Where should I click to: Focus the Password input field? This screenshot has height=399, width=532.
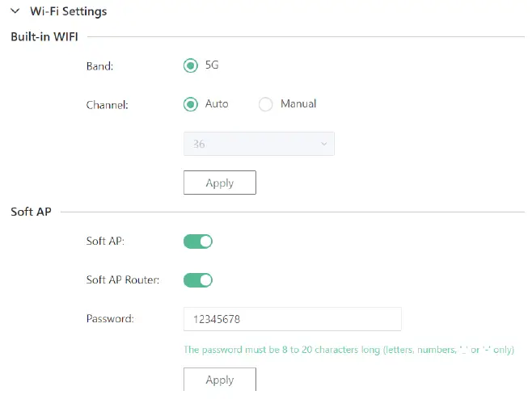pos(292,319)
